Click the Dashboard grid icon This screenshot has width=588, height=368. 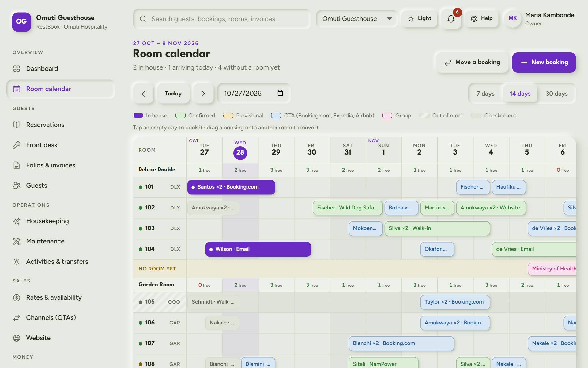(x=17, y=69)
